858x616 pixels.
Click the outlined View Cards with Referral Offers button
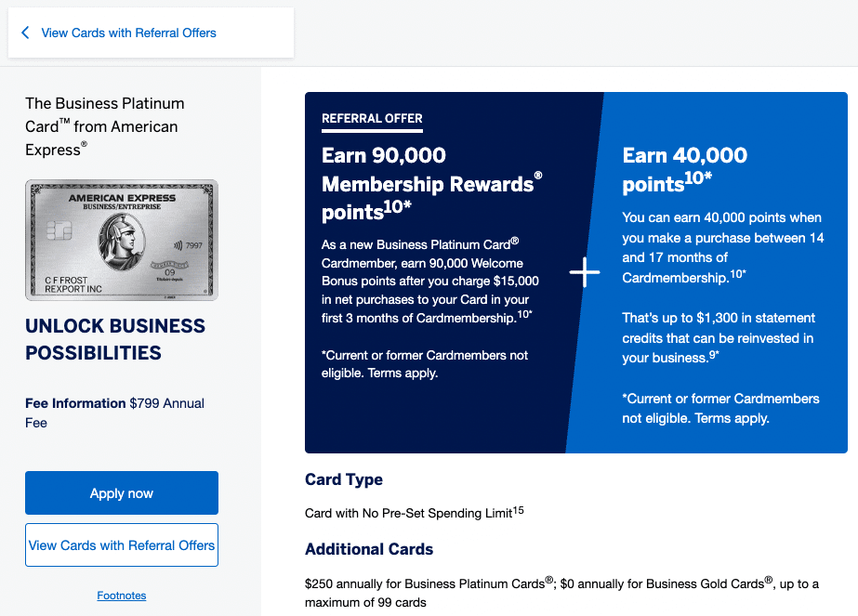coord(122,545)
